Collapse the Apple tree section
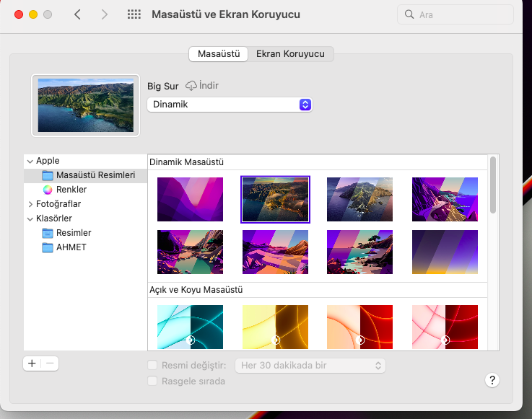Screen dimensions: 532x419 [30, 161]
